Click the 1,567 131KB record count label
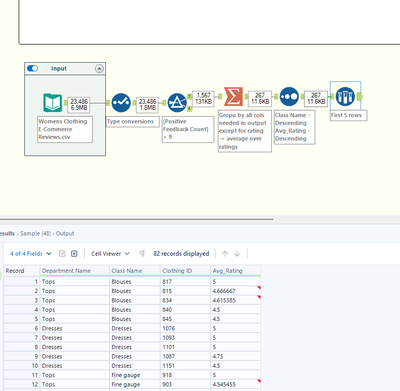The image size is (400, 391). click(x=203, y=98)
